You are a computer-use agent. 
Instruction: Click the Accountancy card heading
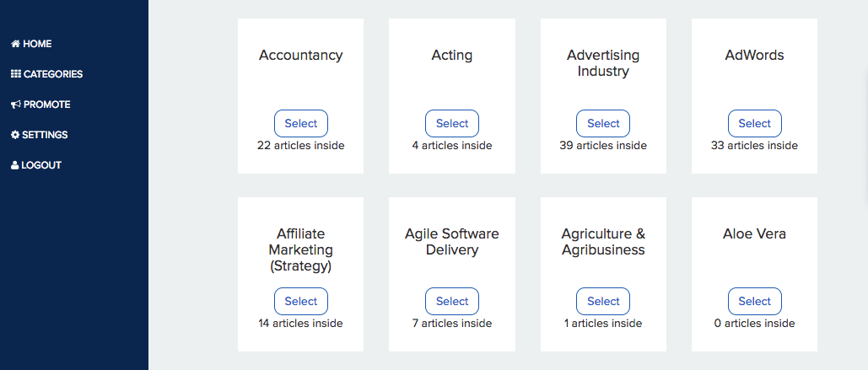[x=300, y=56]
